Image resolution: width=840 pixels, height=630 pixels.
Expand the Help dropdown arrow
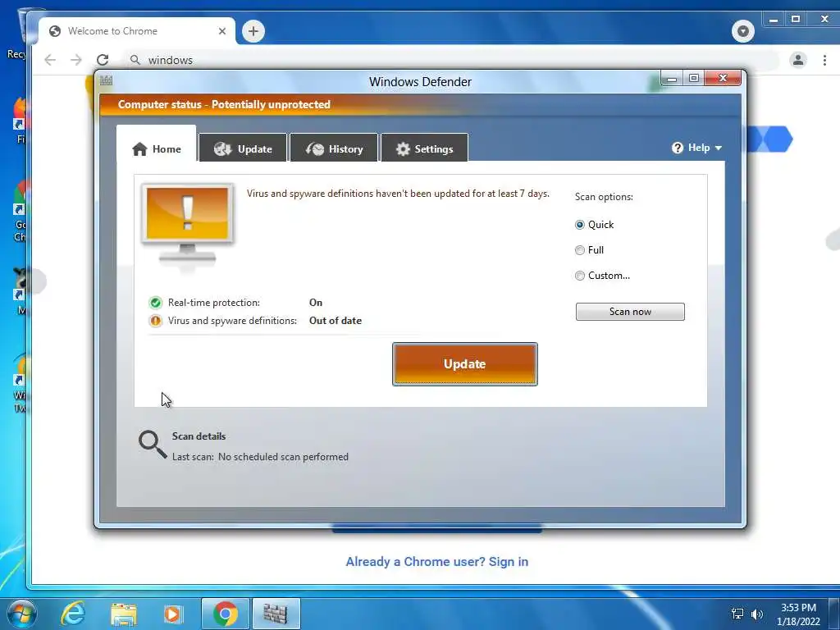(719, 148)
